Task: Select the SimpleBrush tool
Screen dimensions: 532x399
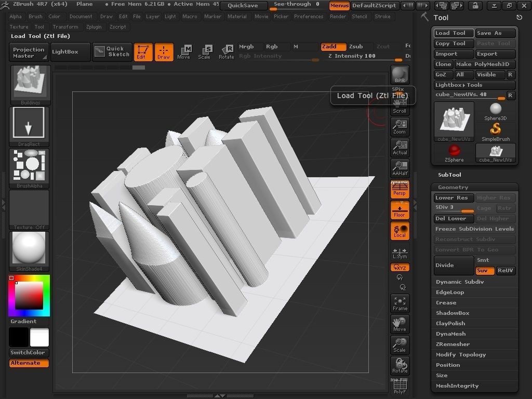Action: 495,132
